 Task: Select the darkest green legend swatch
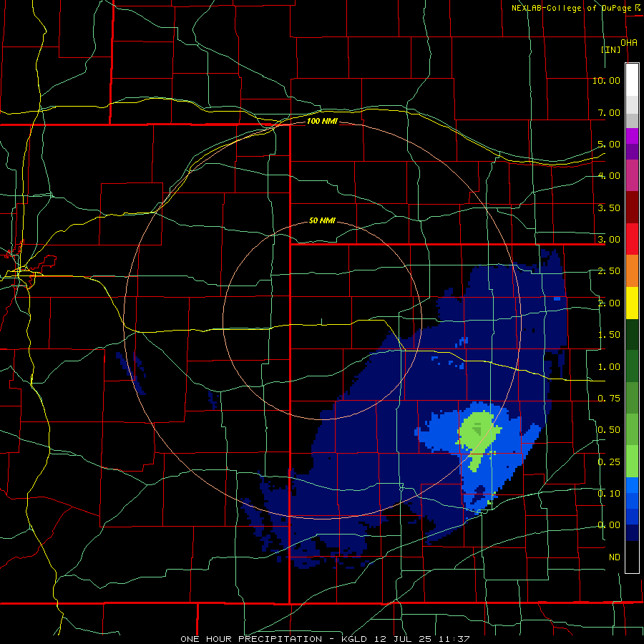tap(632, 334)
